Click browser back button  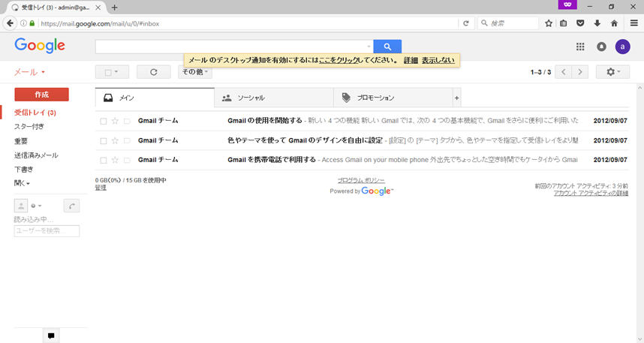coord(10,23)
